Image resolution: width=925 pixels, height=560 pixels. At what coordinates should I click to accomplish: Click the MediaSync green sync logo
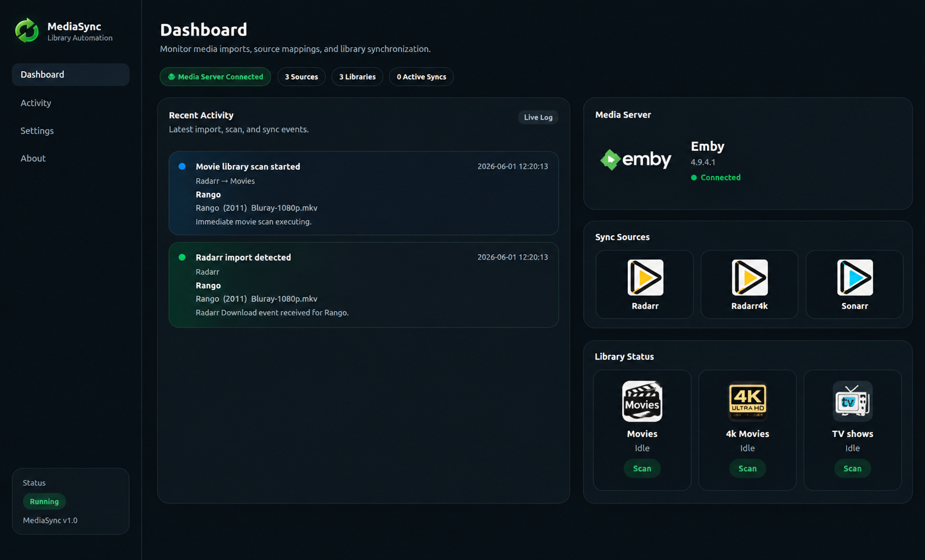pyautogui.click(x=27, y=30)
